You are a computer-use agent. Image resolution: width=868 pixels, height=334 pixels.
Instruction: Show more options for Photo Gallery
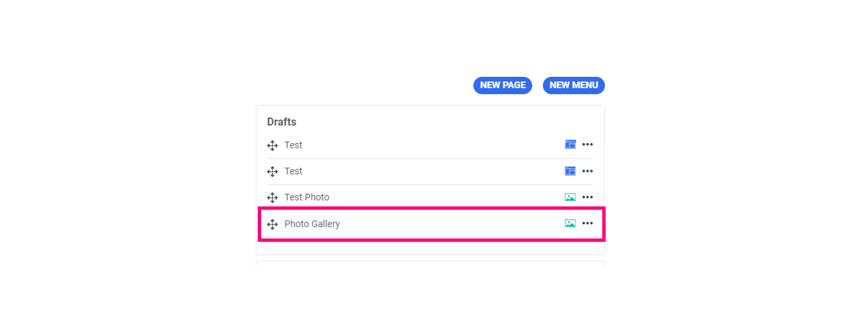point(588,223)
